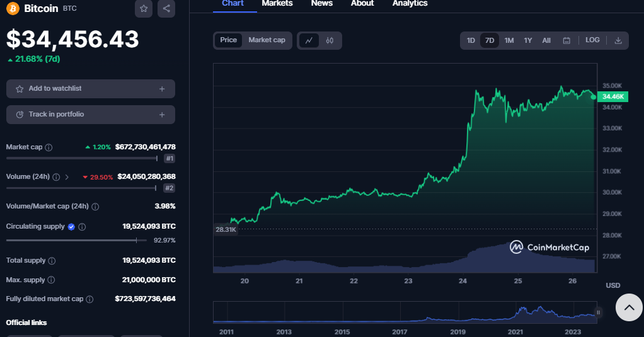The height and width of the screenshot is (337, 644).
Task: Click the 29.50% volume change value
Action: (98, 178)
